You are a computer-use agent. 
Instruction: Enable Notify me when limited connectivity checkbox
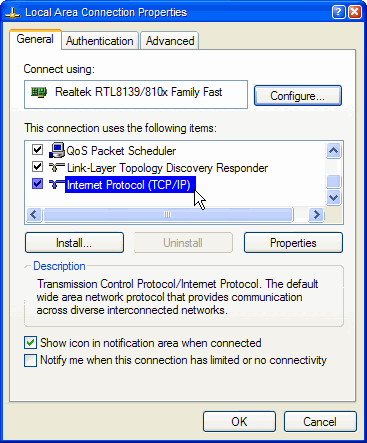(x=30, y=360)
